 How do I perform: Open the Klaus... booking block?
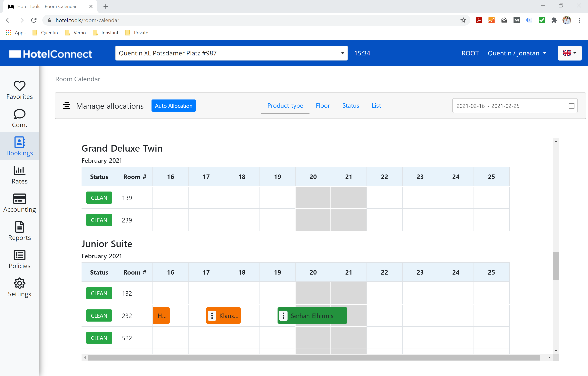223,315
